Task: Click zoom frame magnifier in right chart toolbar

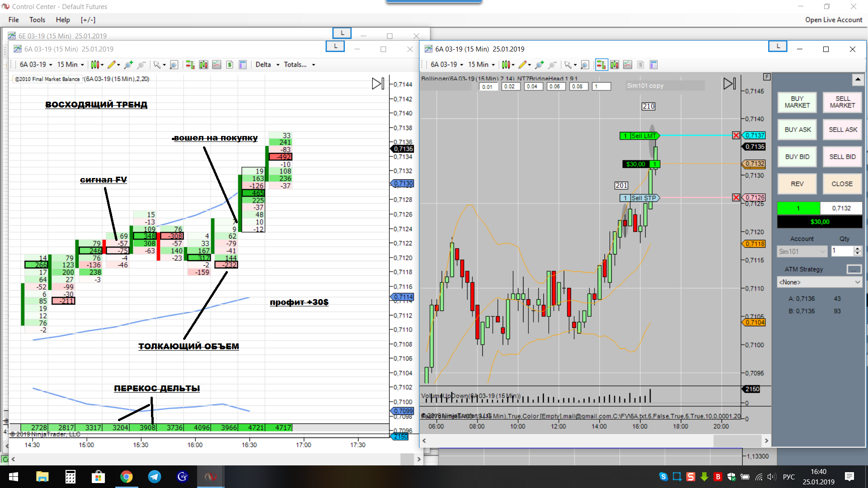Action: (x=585, y=65)
